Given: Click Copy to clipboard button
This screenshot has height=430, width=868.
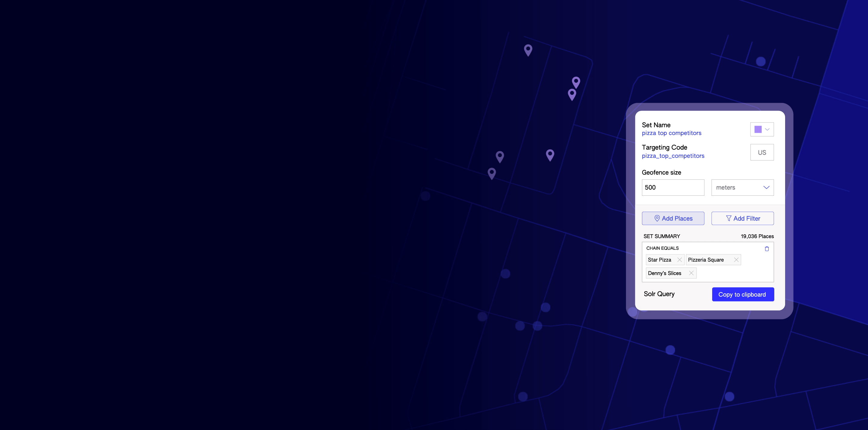Looking at the screenshot, I should click(x=742, y=294).
